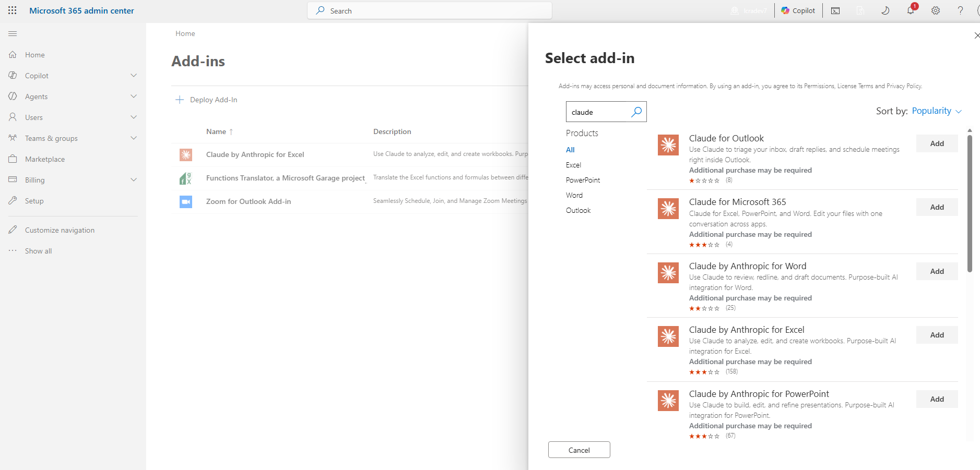
Task: Select the Functions Translator row name
Action: pos(286,178)
